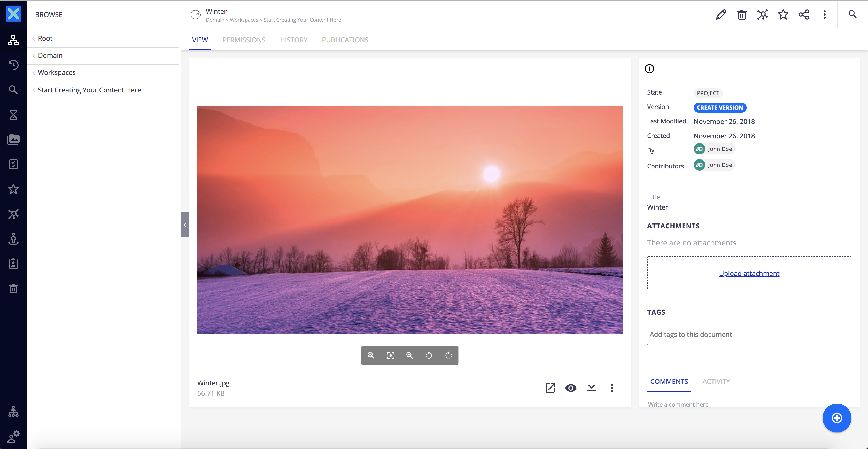Navigate to Workspaces in browse tree
868x449 pixels.
(x=103, y=73)
